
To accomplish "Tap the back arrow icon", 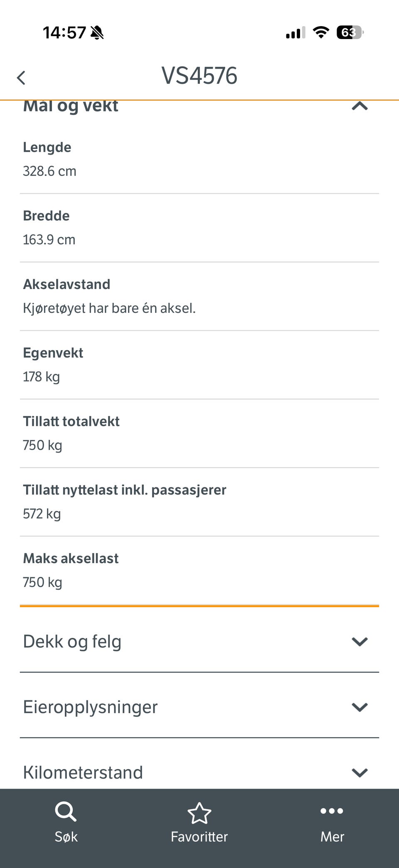I will (21, 78).
